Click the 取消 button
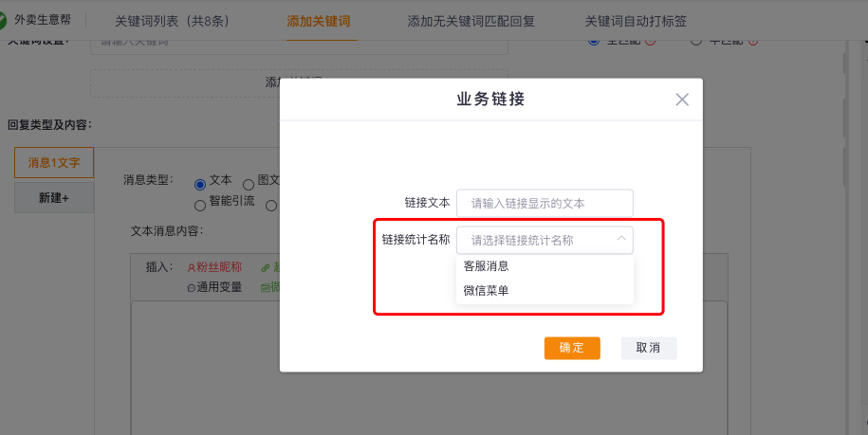Image resolution: width=868 pixels, height=435 pixels. [x=649, y=348]
